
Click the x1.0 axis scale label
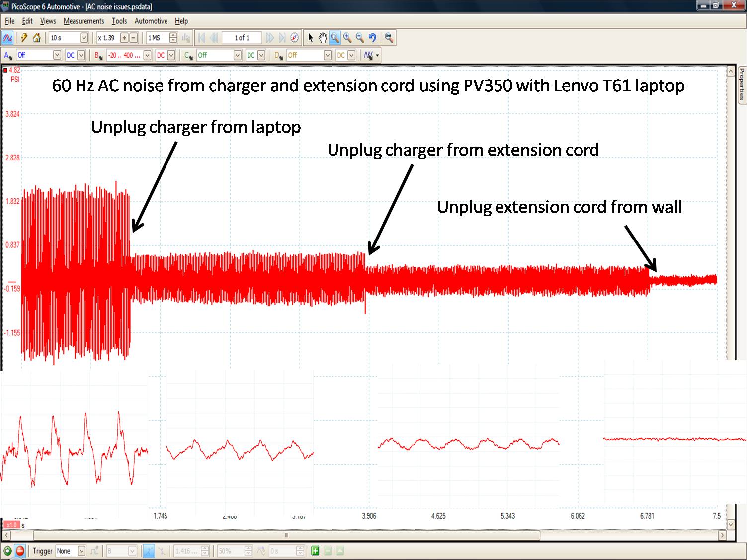pos(11,525)
